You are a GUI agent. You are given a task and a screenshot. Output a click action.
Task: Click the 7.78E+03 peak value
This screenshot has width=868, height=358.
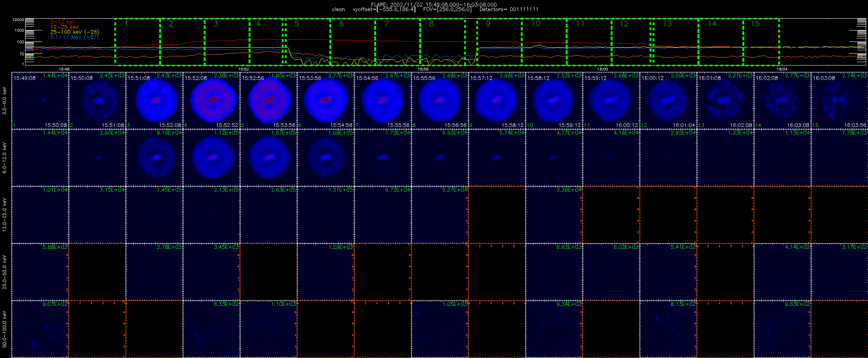(855, 133)
